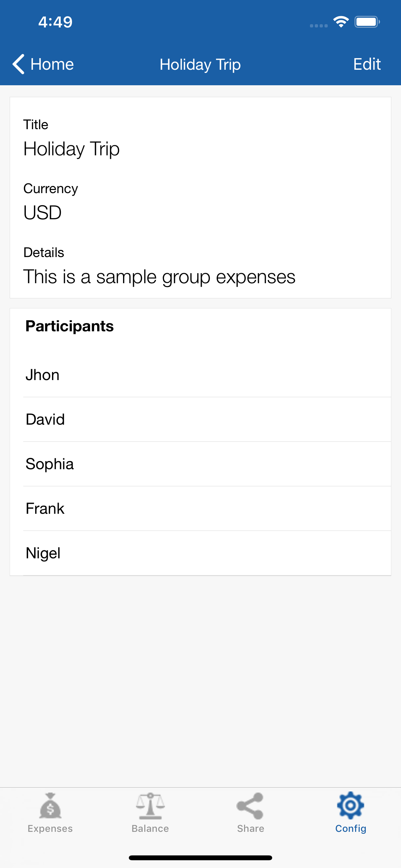Open the Balance scales icon
Viewport: 401px width, 868px height.
(x=150, y=806)
